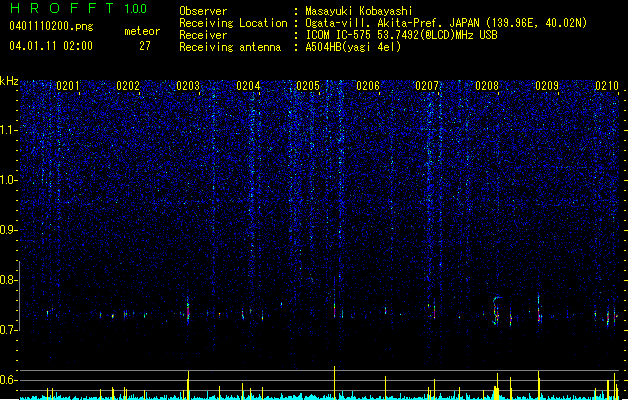Click the 'Receiving Location' field label
629x400 pixels.
point(233,23)
